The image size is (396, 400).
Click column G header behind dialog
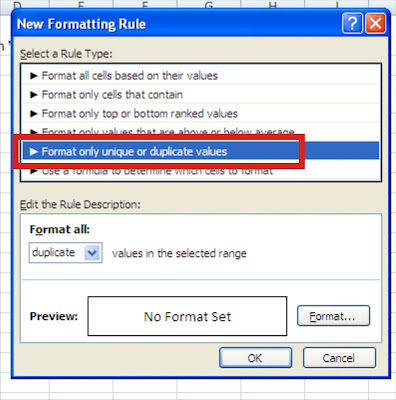click(209, 4)
